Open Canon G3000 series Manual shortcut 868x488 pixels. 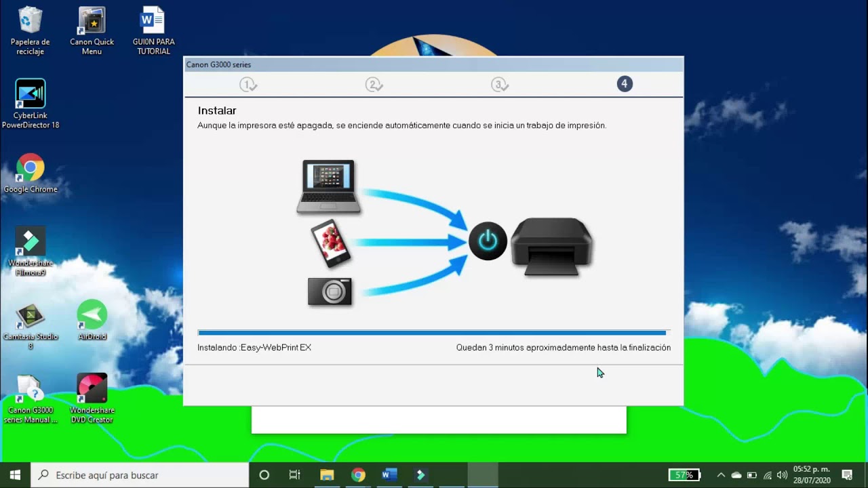coord(30,399)
